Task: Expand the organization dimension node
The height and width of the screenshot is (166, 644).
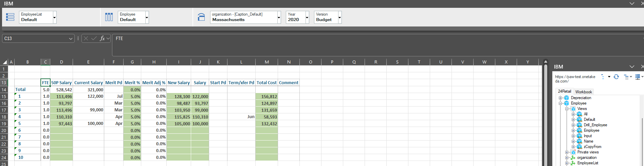Action: (567, 158)
